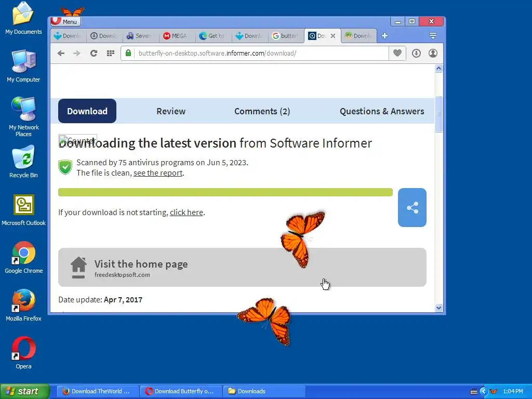
Task: Click the green padlock security icon
Action: (128, 53)
